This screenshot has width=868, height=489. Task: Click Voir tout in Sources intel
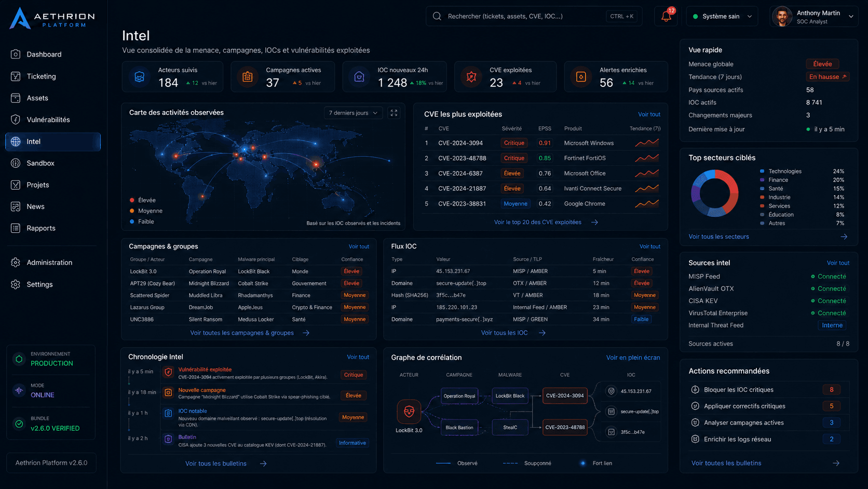point(838,263)
